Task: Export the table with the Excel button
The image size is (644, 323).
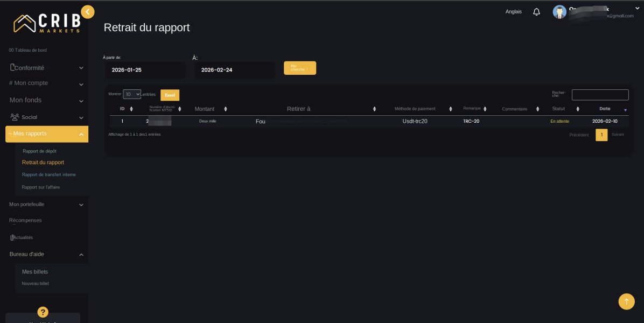Action: pos(170,95)
